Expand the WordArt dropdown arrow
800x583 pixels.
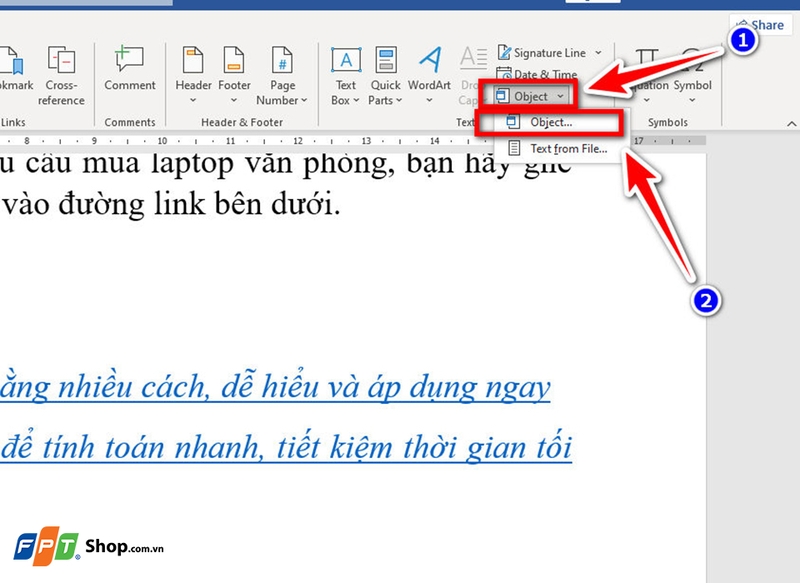pos(429,100)
